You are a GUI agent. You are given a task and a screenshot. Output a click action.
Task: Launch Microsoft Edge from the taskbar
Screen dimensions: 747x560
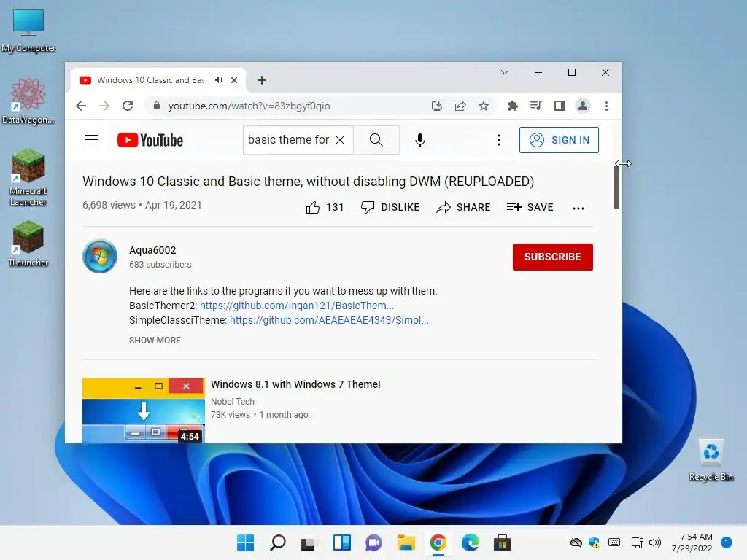pyautogui.click(x=471, y=542)
